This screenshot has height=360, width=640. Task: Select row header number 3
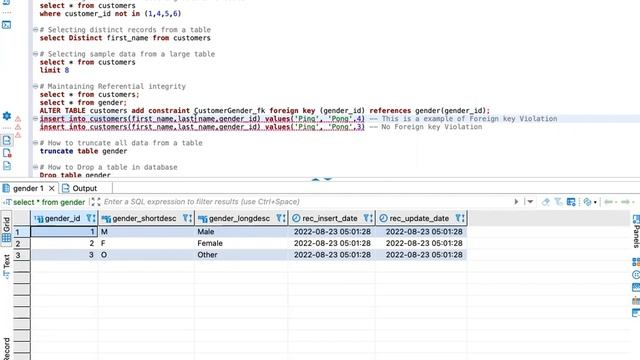22,255
